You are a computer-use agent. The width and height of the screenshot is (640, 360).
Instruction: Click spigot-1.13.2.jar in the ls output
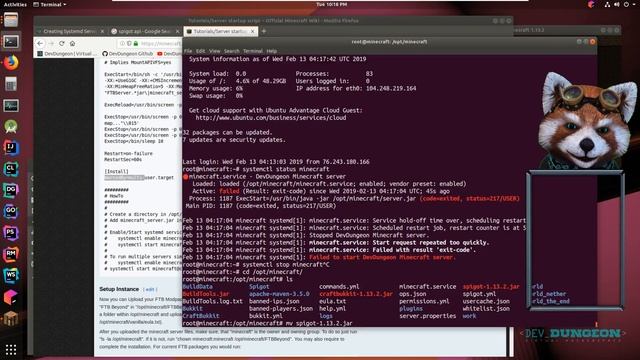[491, 287]
